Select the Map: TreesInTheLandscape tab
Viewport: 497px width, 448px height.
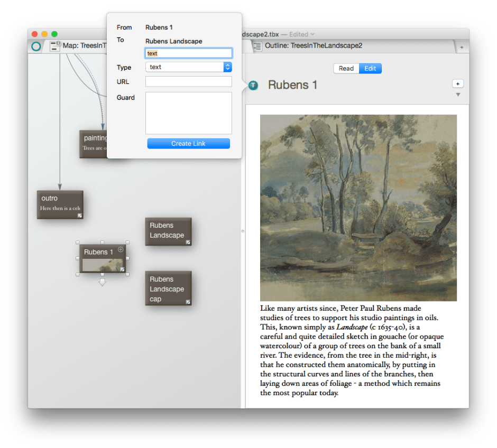(85, 46)
